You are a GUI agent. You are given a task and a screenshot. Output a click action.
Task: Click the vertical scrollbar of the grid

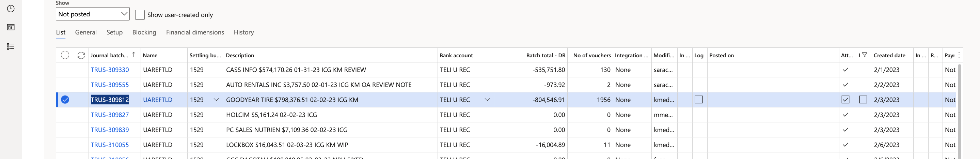[960, 111]
